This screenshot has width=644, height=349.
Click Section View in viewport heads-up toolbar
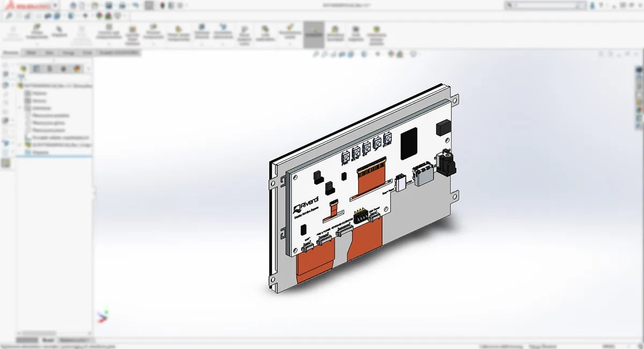[x=343, y=54]
